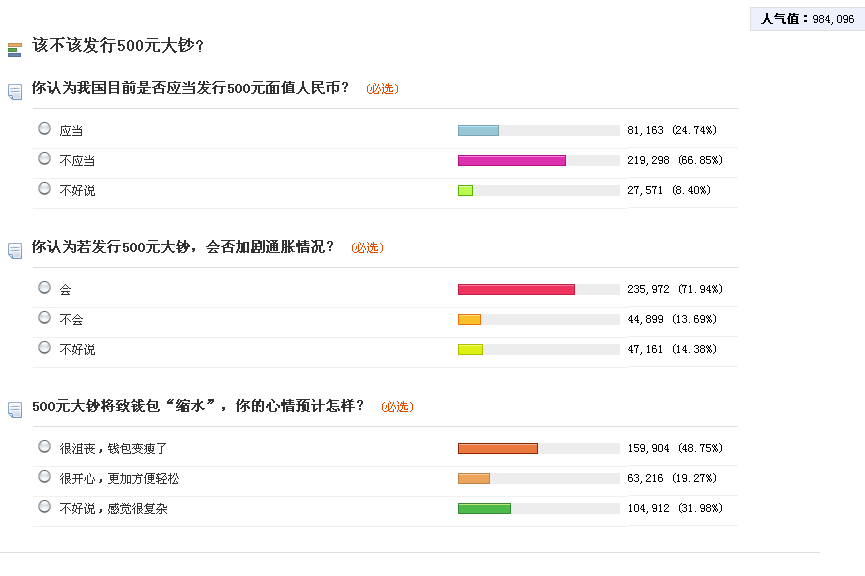Click the green 不好说,感觉很复杂 result bar
The width and height of the screenshot is (865, 576).
click(x=484, y=508)
